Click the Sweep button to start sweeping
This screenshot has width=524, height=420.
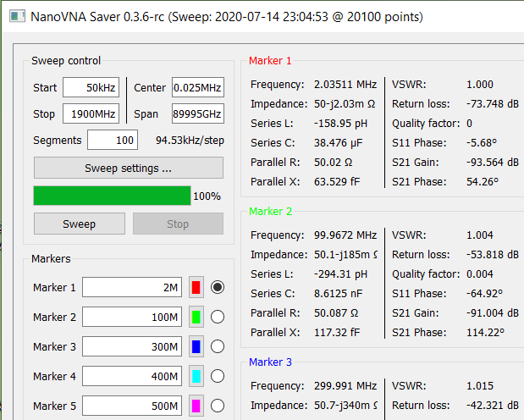point(80,224)
